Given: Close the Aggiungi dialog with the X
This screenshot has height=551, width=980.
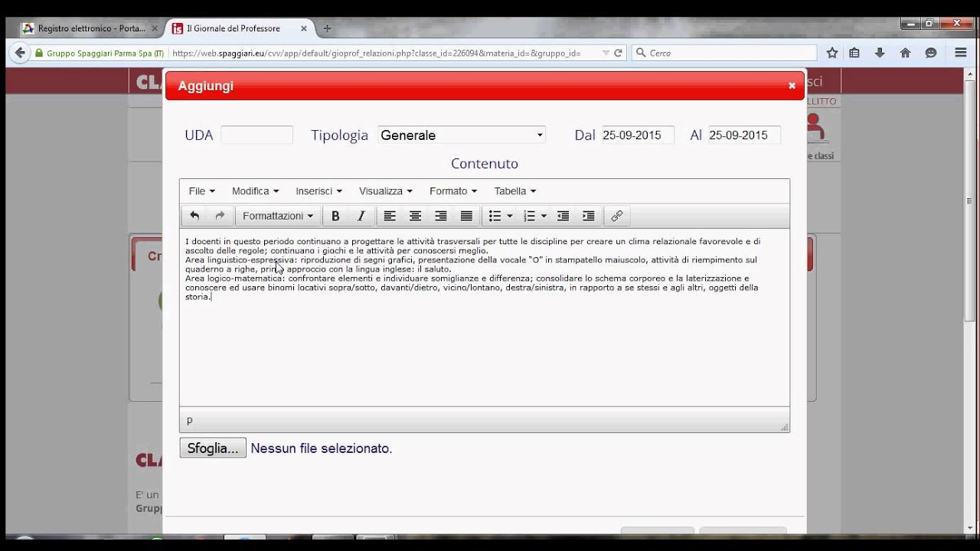Looking at the screenshot, I should click(x=792, y=86).
